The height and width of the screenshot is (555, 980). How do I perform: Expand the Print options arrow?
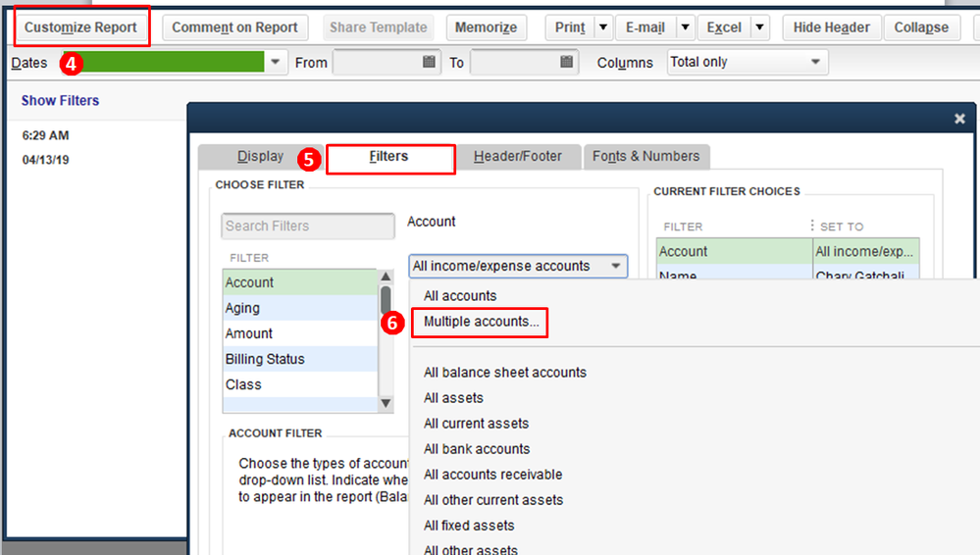tap(603, 27)
